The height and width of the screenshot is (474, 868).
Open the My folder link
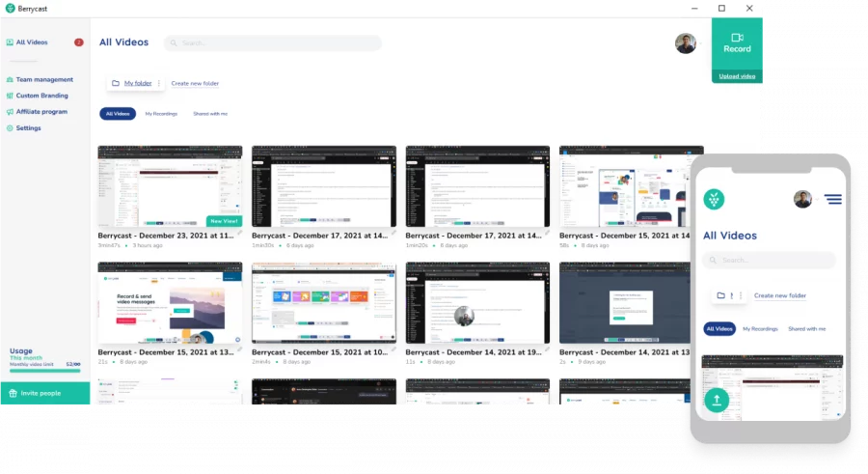point(138,83)
